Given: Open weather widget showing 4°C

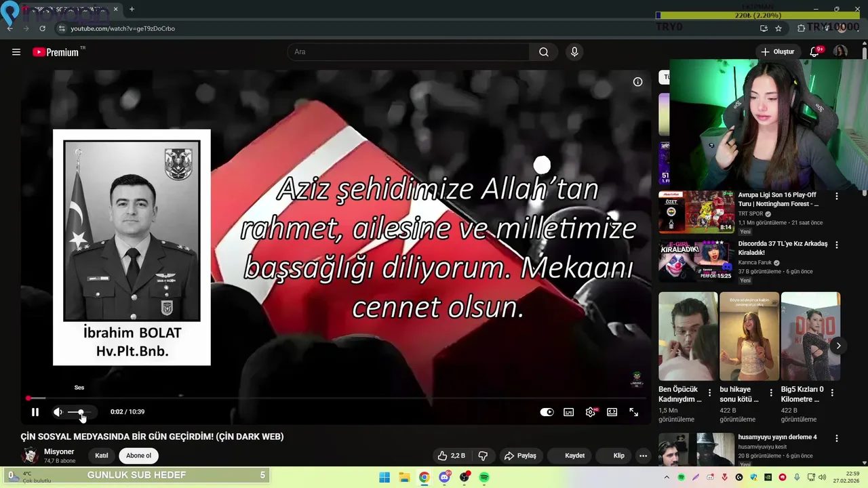Looking at the screenshot, I should point(30,477).
